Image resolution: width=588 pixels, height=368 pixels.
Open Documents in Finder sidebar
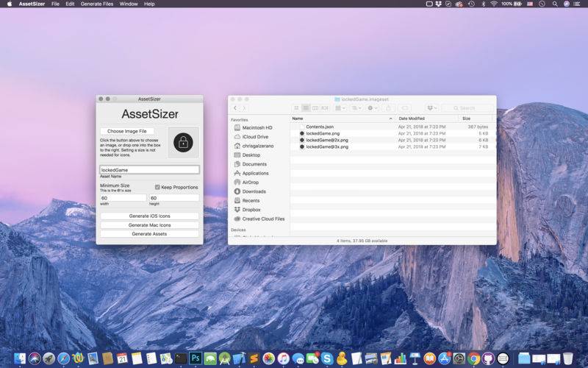click(x=254, y=164)
